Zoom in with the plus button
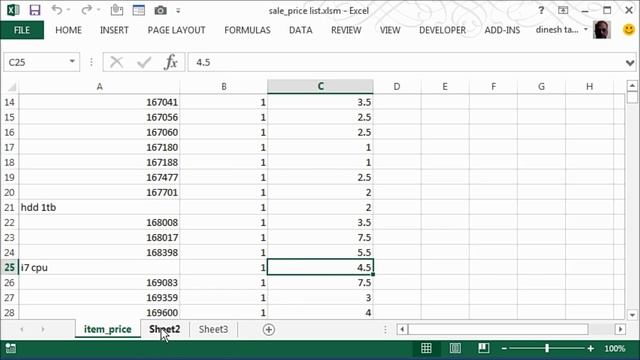This screenshot has width=640, height=360. [591, 349]
